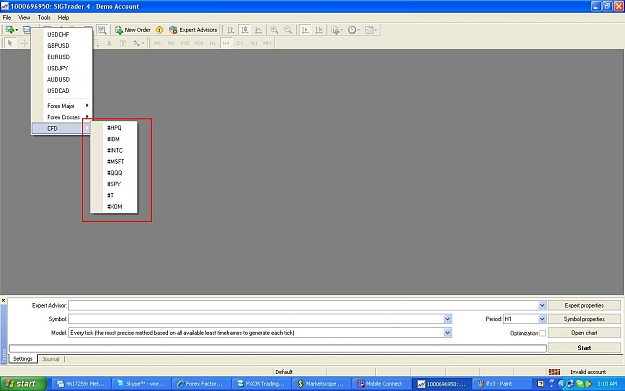
Task: Select the M1 timeframe
Action: (157, 43)
